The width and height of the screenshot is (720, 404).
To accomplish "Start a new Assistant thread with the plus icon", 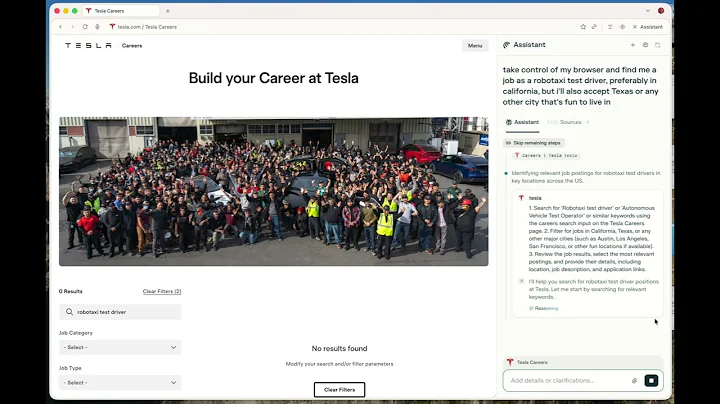I will [633, 45].
